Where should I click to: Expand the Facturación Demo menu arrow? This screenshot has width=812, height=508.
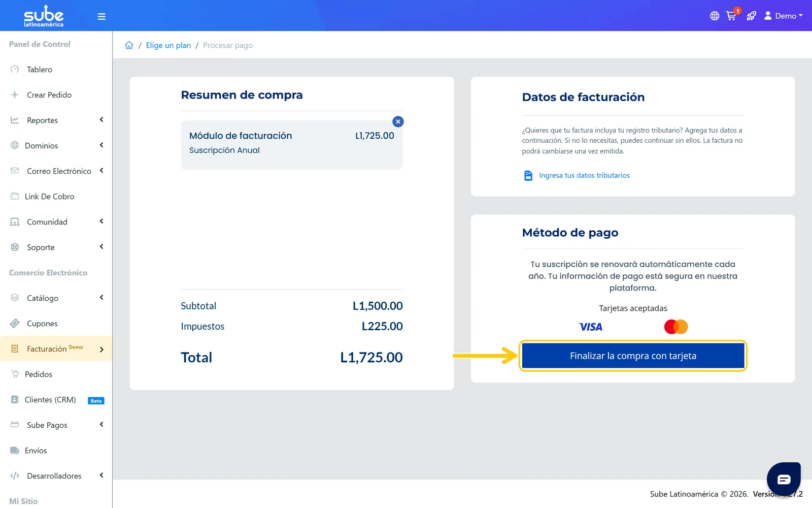pos(101,350)
